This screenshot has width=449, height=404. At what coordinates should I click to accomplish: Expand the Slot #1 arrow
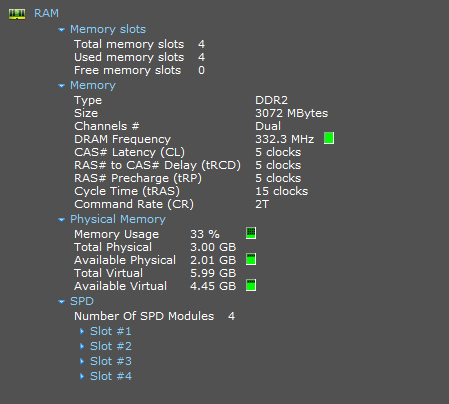82,331
